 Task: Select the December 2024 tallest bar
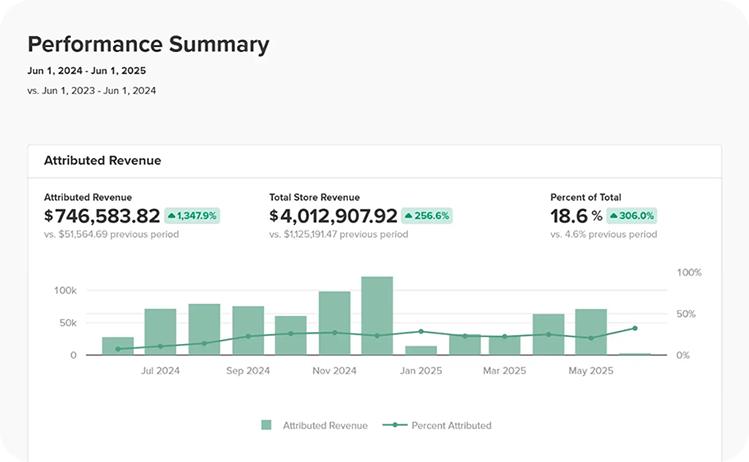point(377,315)
